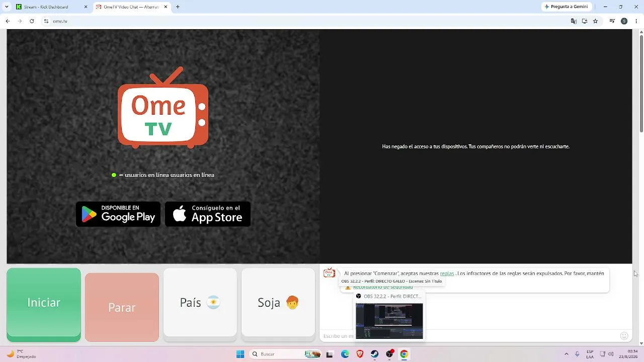Bookmark this page with the star icon

[x=596, y=21]
